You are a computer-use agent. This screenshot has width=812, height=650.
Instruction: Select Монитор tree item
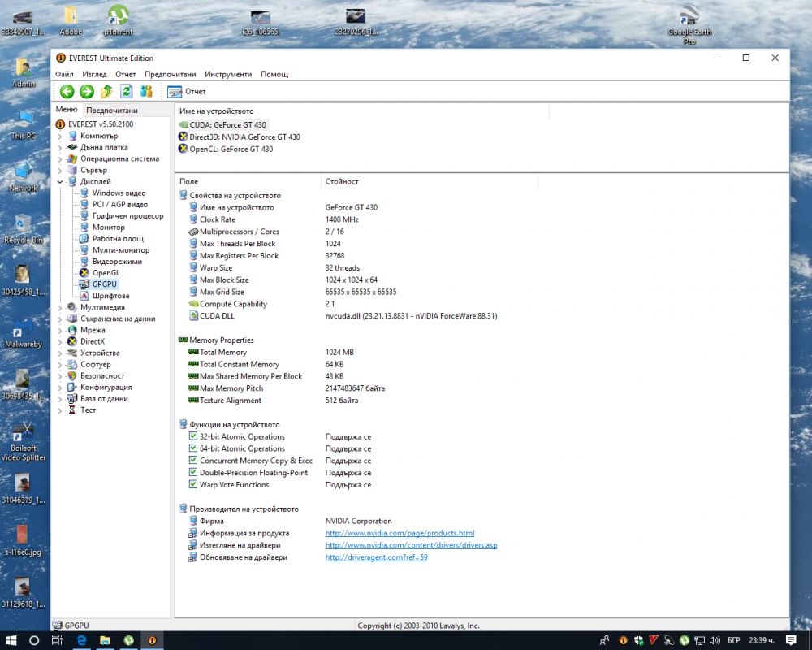[108, 227]
